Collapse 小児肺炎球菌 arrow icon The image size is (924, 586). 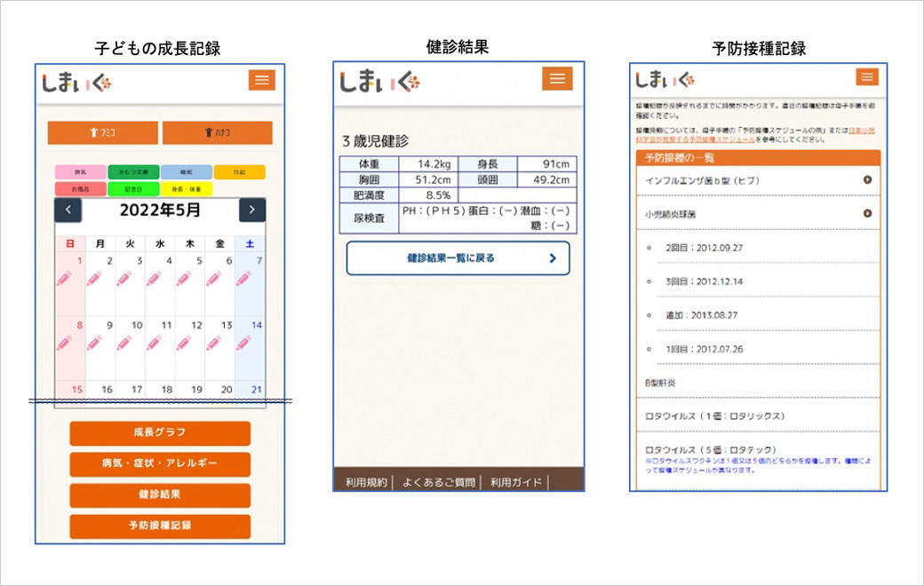click(x=867, y=213)
